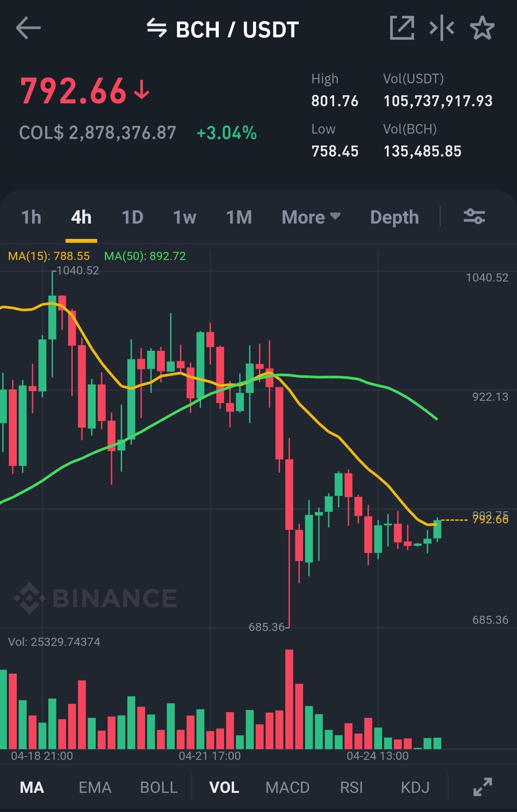517x812 pixels.
Task: Tap the BCH / USDT pair title
Action: [237, 30]
